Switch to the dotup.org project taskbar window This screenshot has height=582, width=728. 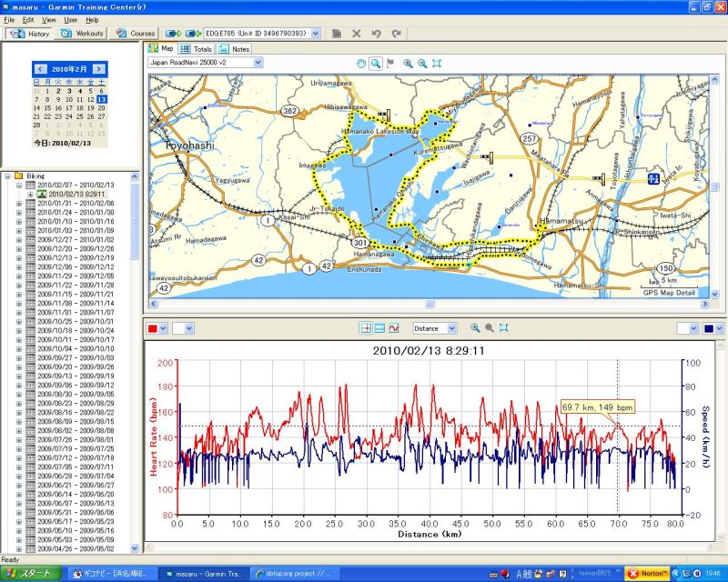click(x=297, y=574)
